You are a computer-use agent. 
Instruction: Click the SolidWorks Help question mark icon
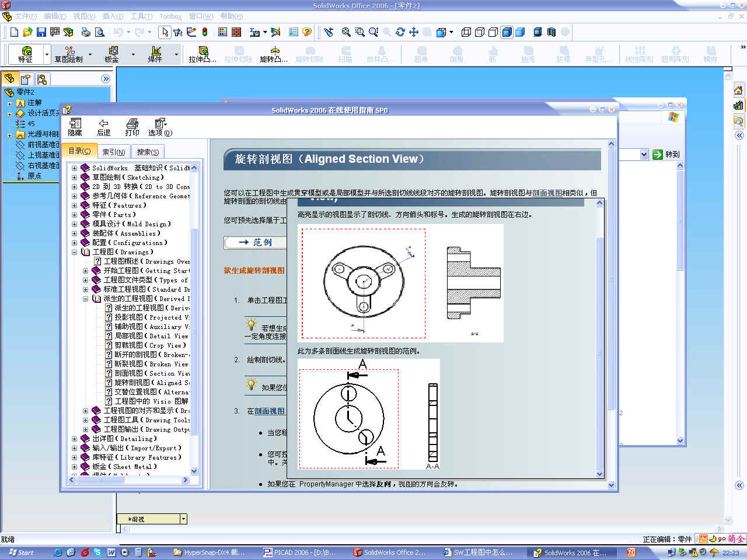[x=307, y=32]
